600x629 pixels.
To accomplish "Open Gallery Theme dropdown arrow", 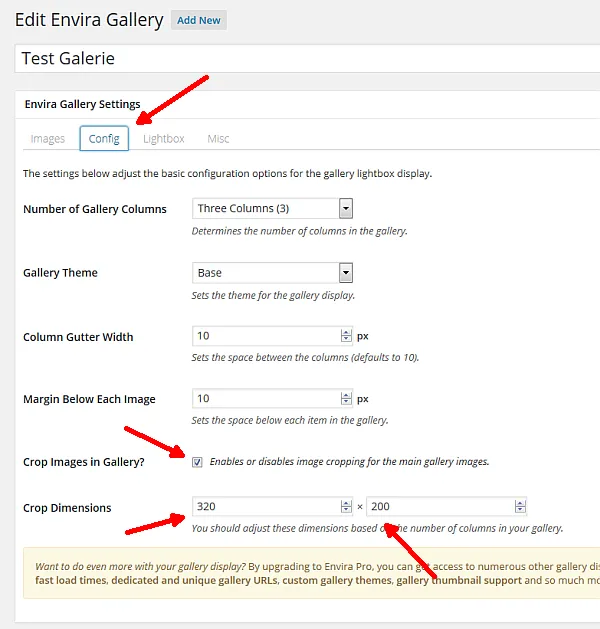I will click(x=346, y=273).
